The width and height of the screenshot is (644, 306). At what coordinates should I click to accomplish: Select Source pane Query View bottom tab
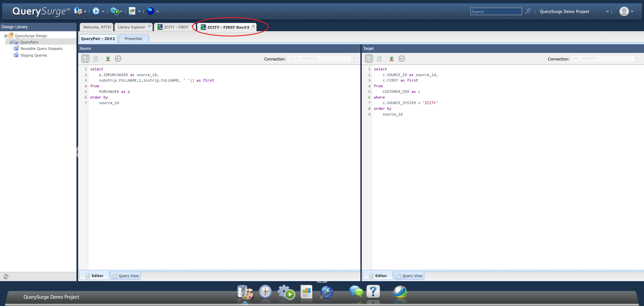(x=126, y=276)
